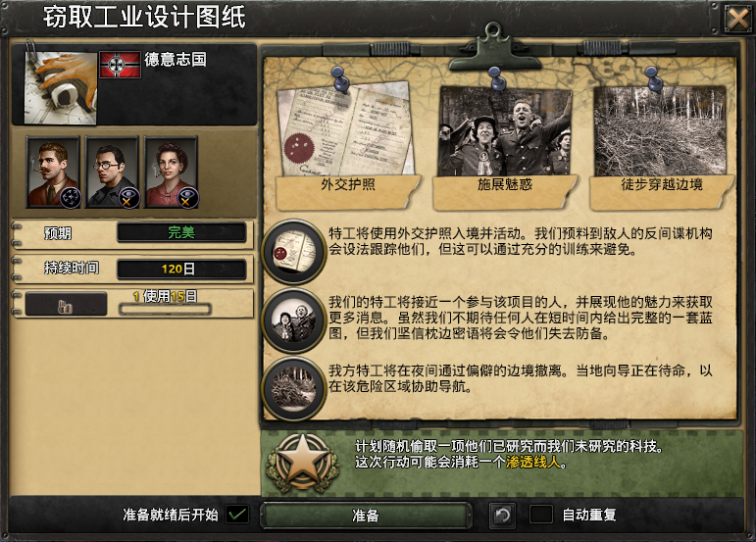Click the blueprint mission image
Image resolution: width=756 pixels, height=542 pixels.
[x=61, y=88]
